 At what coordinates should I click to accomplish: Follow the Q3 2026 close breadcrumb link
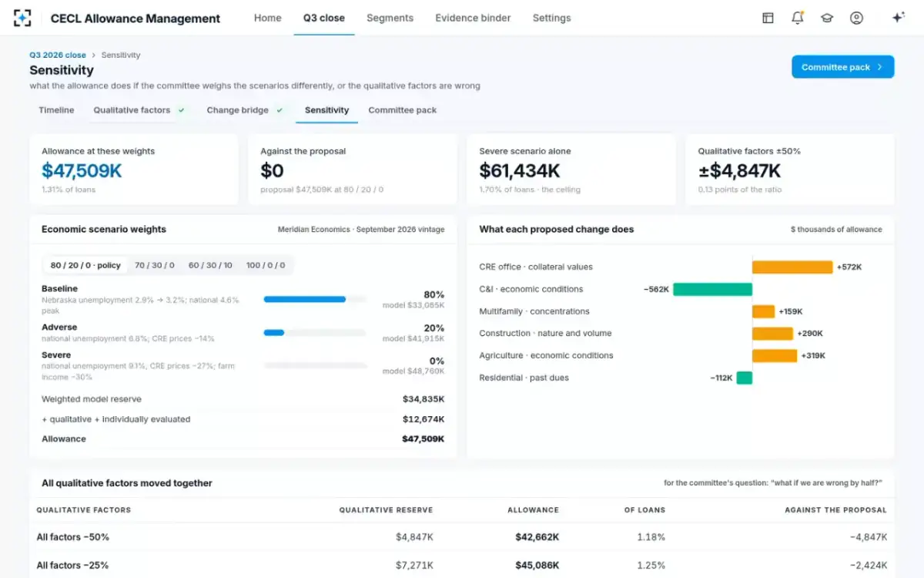(x=58, y=55)
